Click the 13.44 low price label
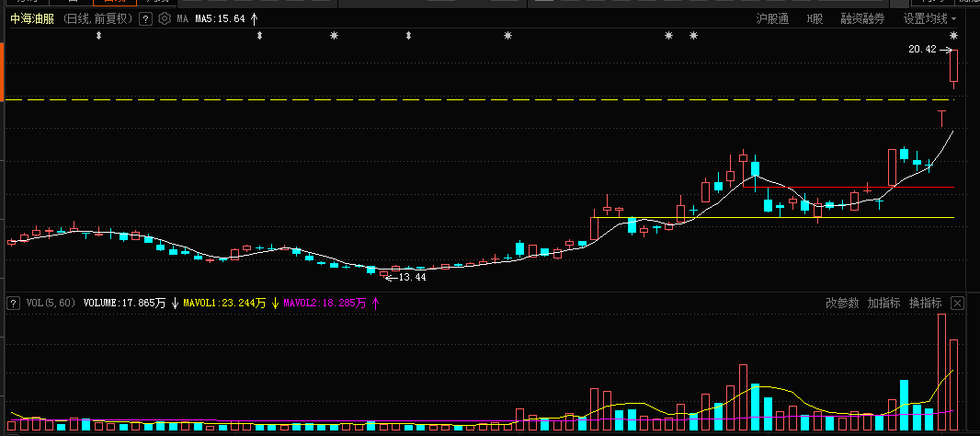Screen dimensions: 980x436 click(x=412, y=277)
